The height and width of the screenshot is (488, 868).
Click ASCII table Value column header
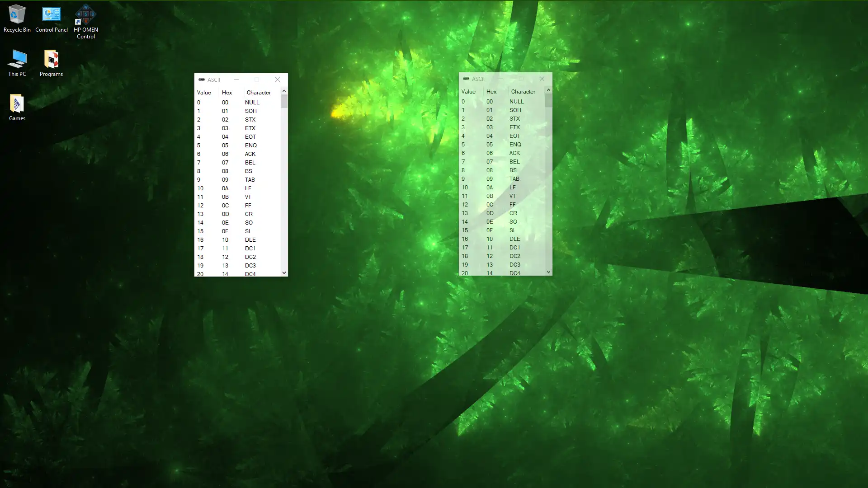click(x=204, y=92)
